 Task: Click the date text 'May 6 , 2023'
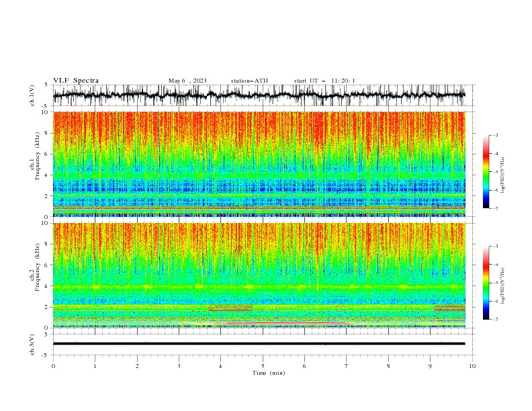(x=187, y=81)
